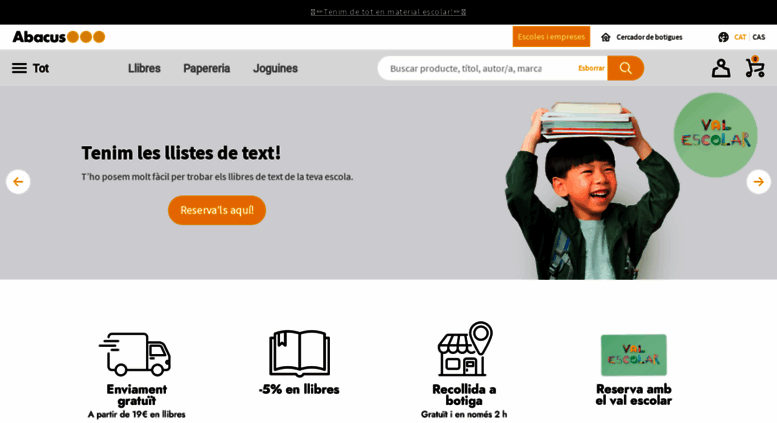Open the Llibres menu
777x423 pixels.
point(144,68)
